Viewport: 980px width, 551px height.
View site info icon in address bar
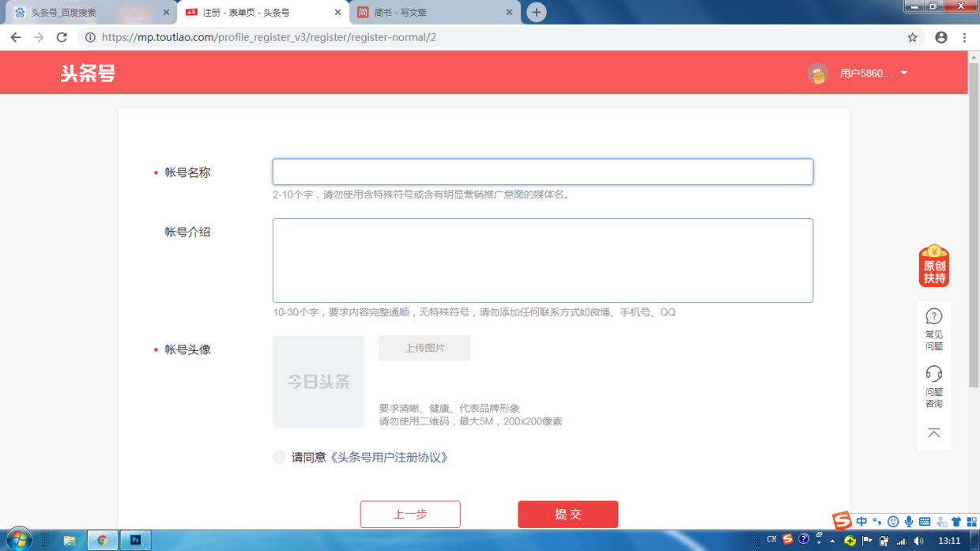point(90,37)
